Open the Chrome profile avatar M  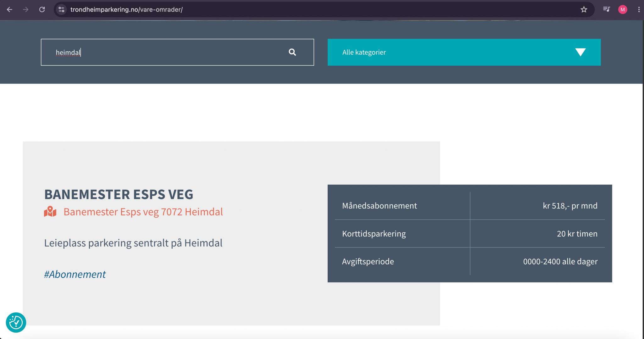coord(623,9)
